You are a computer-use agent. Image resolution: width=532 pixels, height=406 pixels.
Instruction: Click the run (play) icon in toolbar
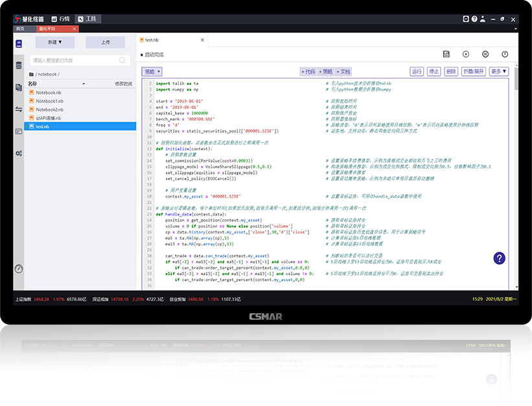tap(465, 54)
